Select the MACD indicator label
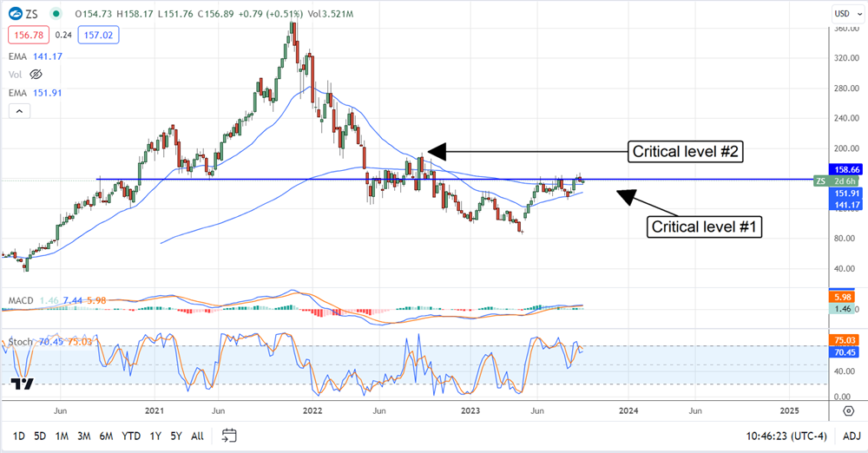Image resolution: width=868 pixels, height=453 pixels. pyautogui.click(x=21, y=300)
